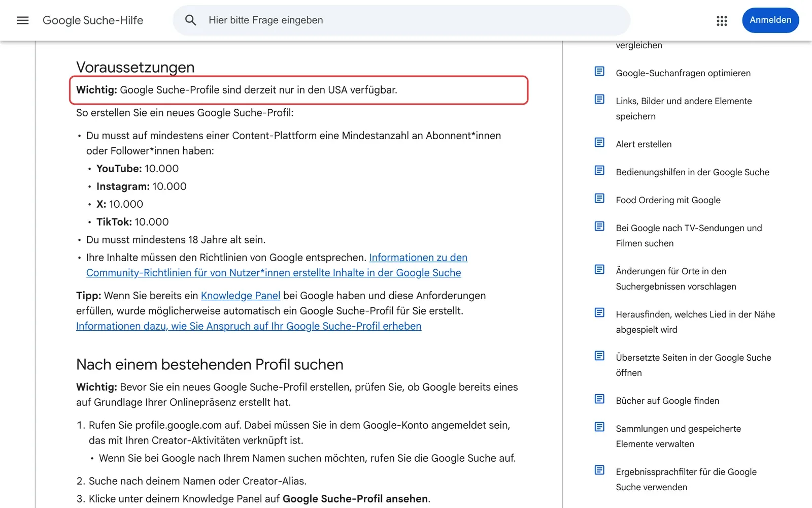
Task: Click 'Du musst mindestens 18 Jahre alt sein.' text
Action: pos(176,240)
